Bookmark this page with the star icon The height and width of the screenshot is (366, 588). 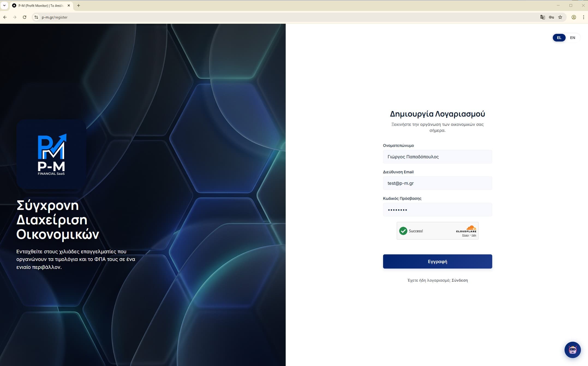point(560,17)
